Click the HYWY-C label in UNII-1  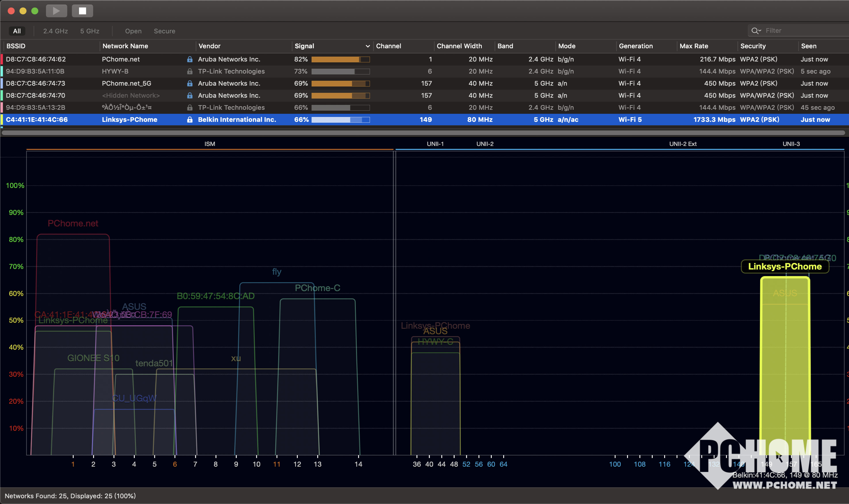[435, 342]
